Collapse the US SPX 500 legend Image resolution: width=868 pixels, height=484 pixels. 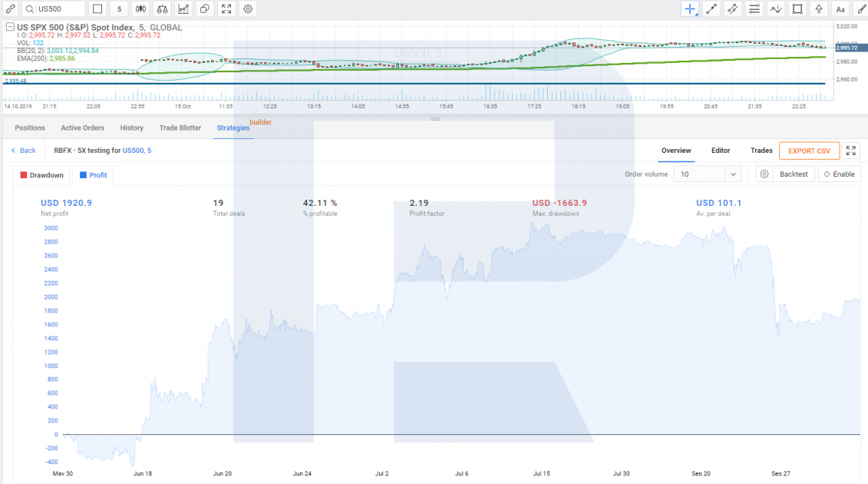click(10, 27)
